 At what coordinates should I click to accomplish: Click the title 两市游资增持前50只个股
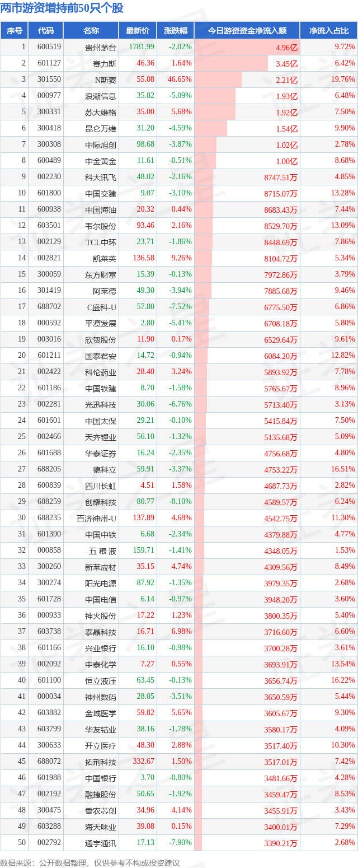coord(62,8)
